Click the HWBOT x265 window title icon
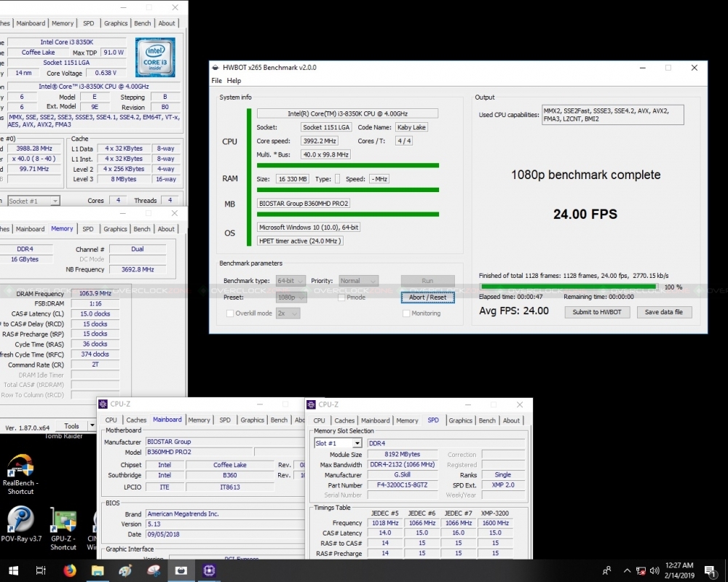The height and width of the screenshot is (582, 728). click(x=215, y=68)
